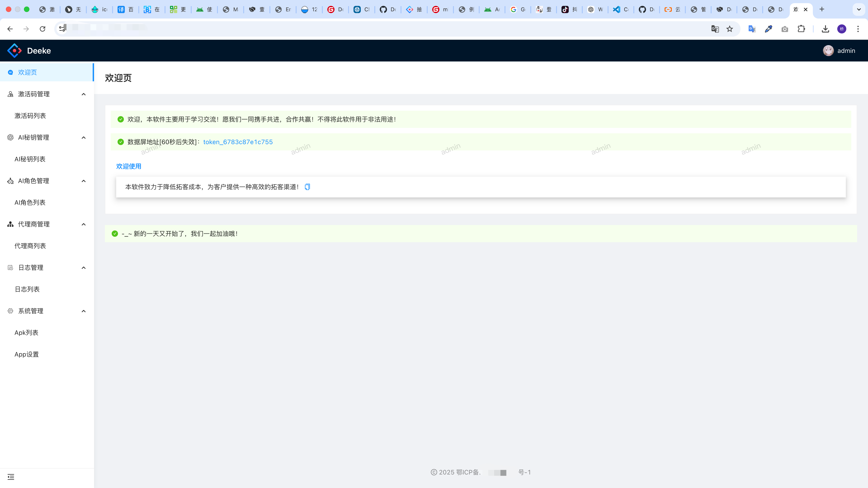Open the browser downloads icon
This screenshot has width=868, height=488.
[x=825, y=29]
